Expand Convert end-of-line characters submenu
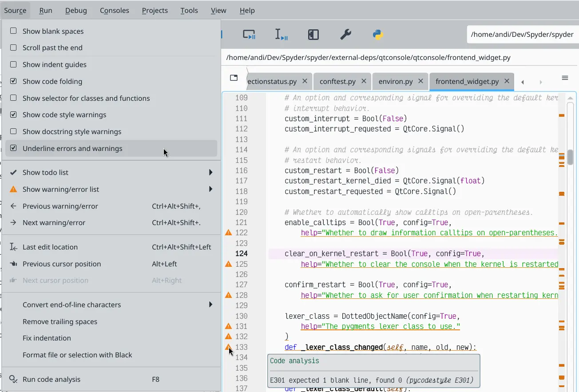Screen dimensions: 579x392 [71, 305]
